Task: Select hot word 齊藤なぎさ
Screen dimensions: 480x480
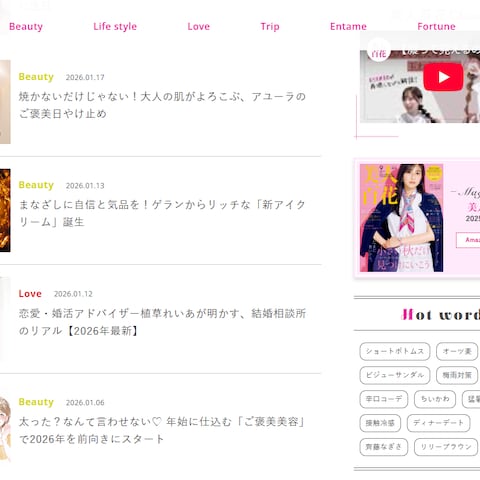Action: (384, 447)
